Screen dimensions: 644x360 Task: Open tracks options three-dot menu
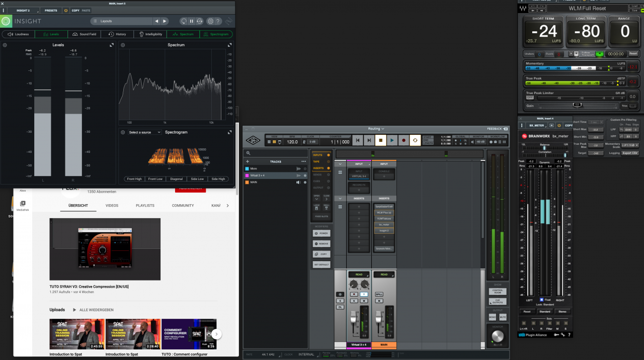click(303, 161)
